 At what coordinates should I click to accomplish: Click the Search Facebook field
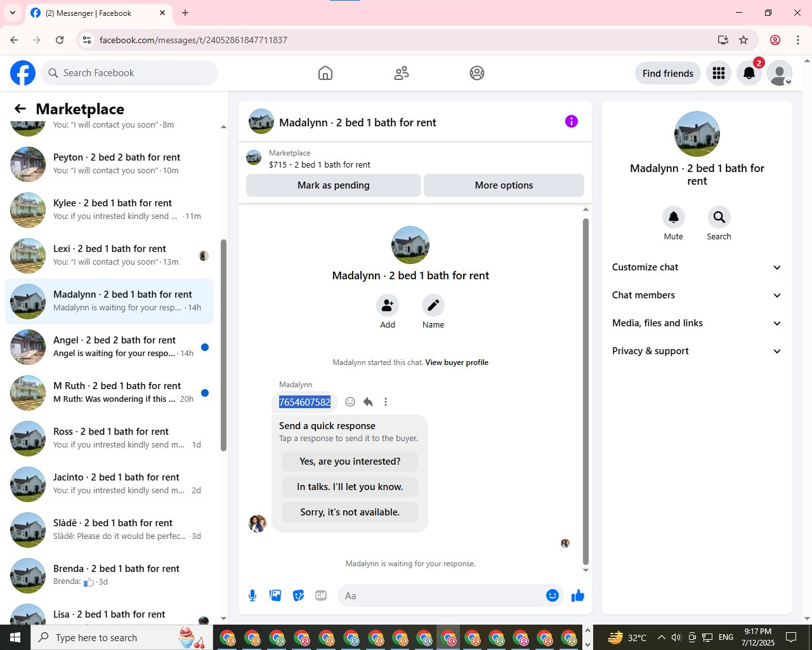130,73
